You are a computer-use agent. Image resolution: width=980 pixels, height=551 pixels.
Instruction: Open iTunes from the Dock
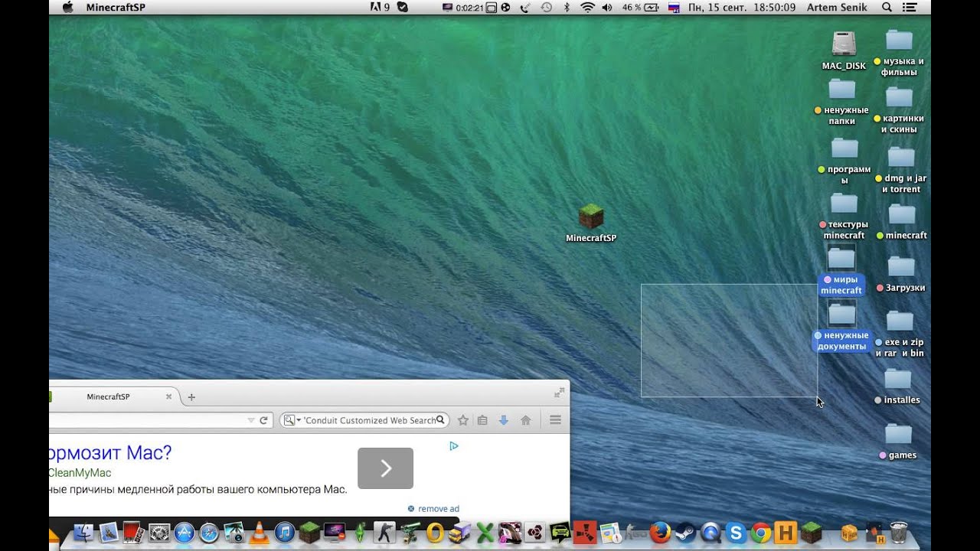[284, 533]
